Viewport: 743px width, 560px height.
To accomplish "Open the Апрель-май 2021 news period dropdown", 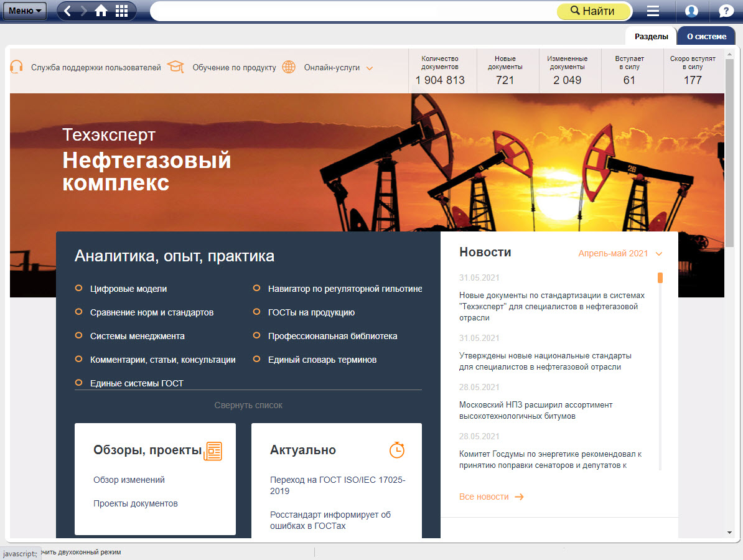I will (620, 253).
